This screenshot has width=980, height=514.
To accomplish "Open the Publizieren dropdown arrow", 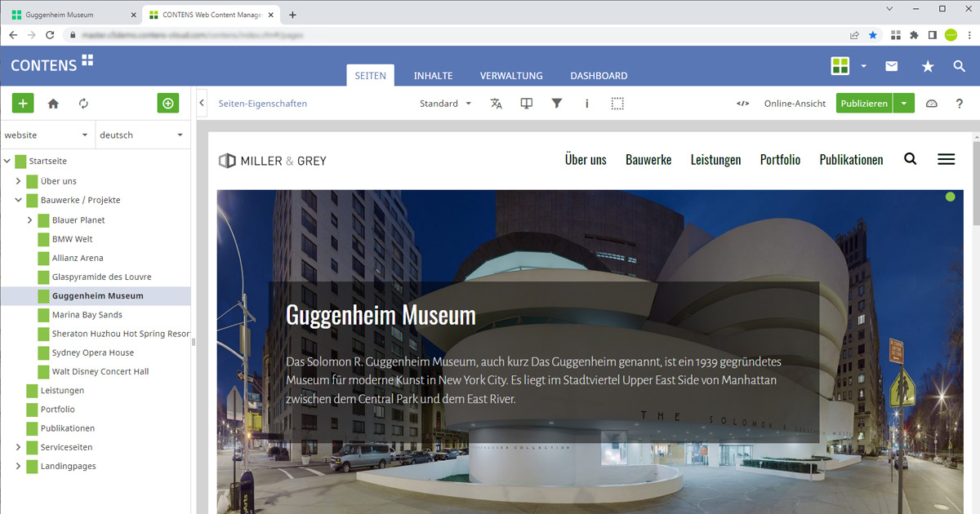I will (904, 104).
